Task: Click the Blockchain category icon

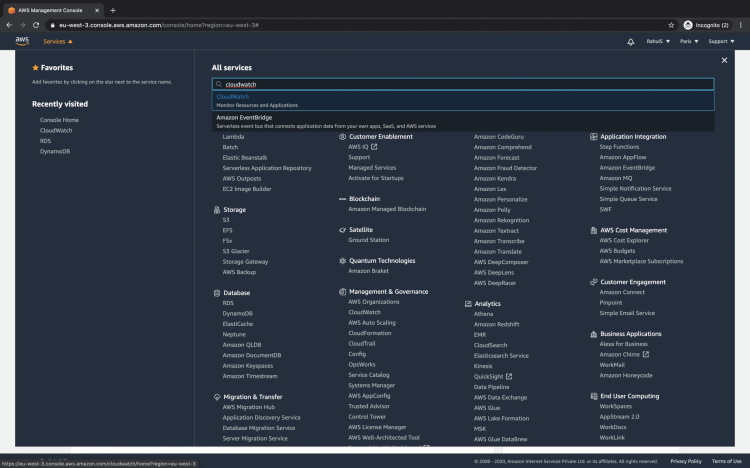Action: [342, 199]
